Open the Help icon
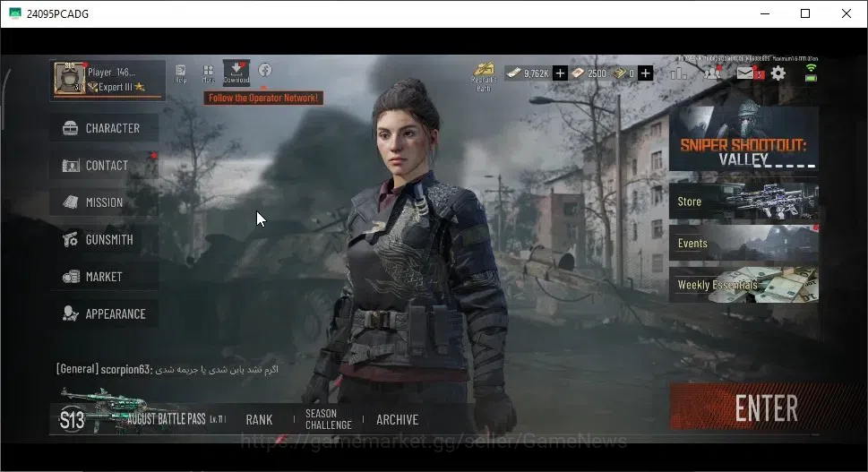This screenshot has height=472, width=868. [180, 73]
